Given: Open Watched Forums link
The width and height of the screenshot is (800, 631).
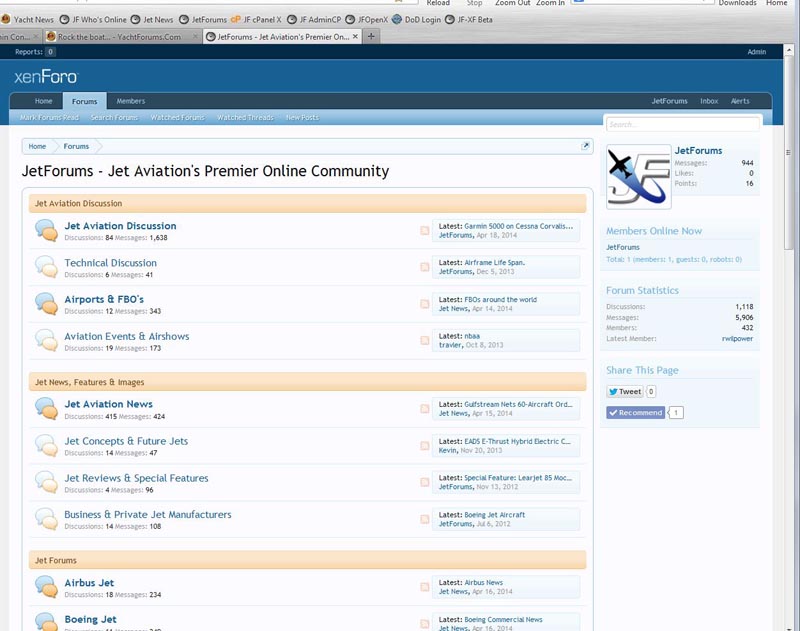Looking at the screenshot, I should [x=178, y=117].
